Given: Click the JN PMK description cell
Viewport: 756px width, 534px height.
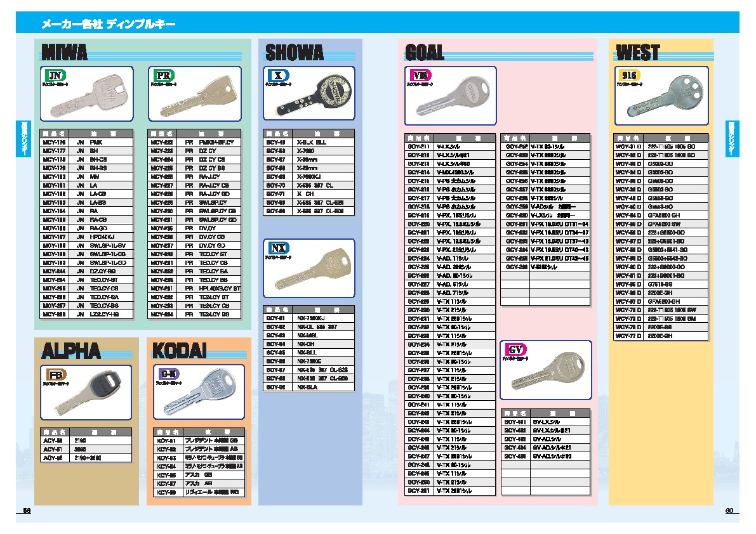Looking at the screenshot, I should [x=101, y=143].
